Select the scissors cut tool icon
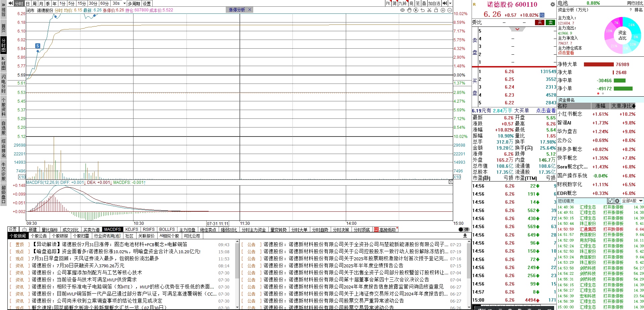The height and width of the screenshot is (310, 644). point(429,10)
